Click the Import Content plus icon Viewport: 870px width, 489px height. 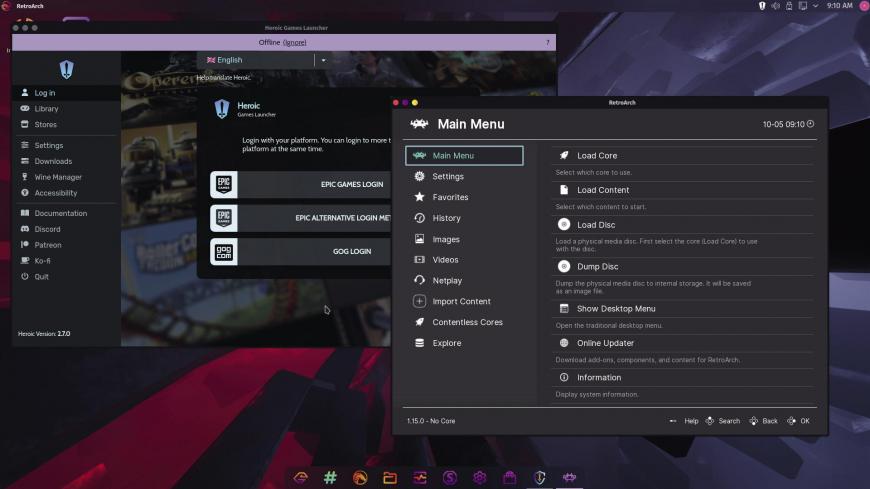click(419, 301)
